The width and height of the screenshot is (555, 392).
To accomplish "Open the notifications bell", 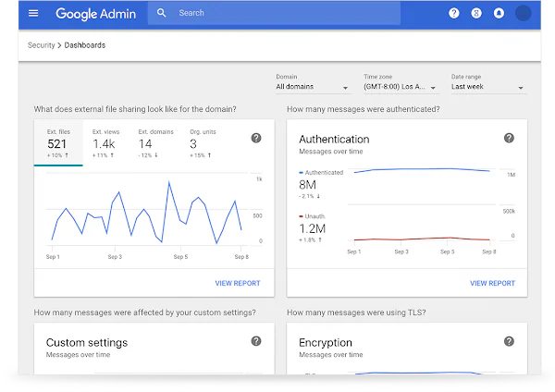I will point(499,14).
